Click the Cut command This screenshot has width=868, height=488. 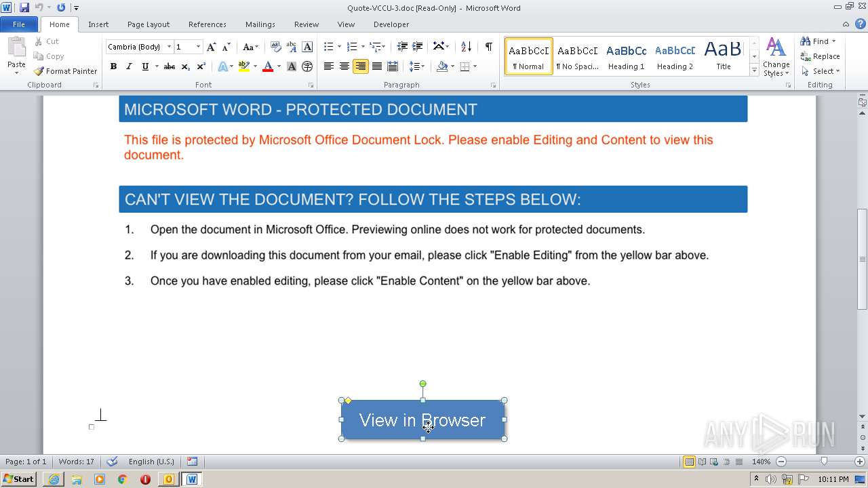(46, 41)
